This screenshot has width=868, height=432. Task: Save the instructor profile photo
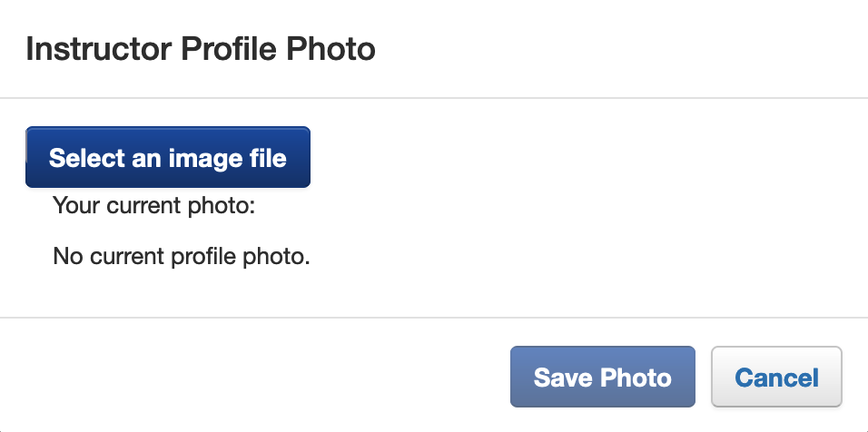point(603,377)
